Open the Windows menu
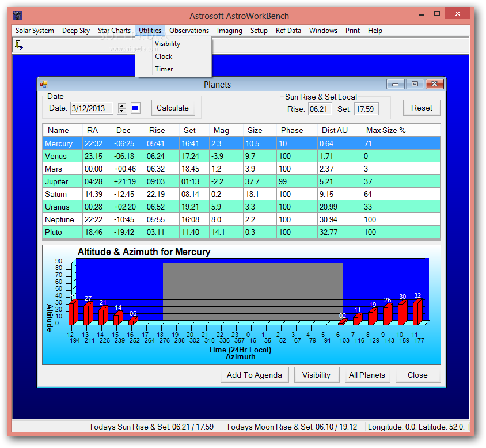The image size is (486, 448). click(323, 31)
